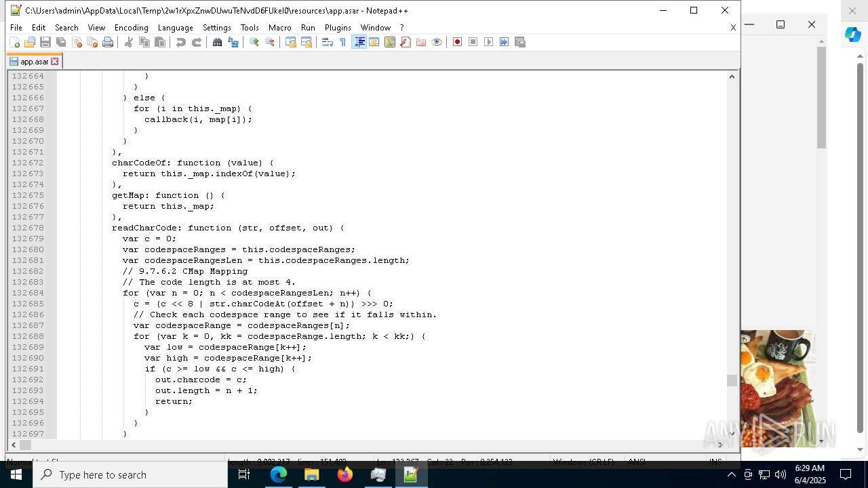Toggle word wrap toolbar button
The height and width of the screenshot is (488, 868).
click(x=328, y=42)
